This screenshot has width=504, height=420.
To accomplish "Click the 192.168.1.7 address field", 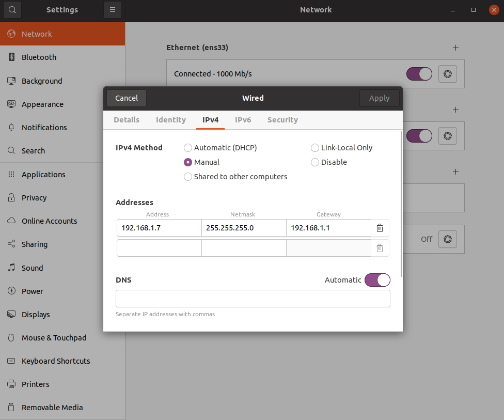I will 159,228.
